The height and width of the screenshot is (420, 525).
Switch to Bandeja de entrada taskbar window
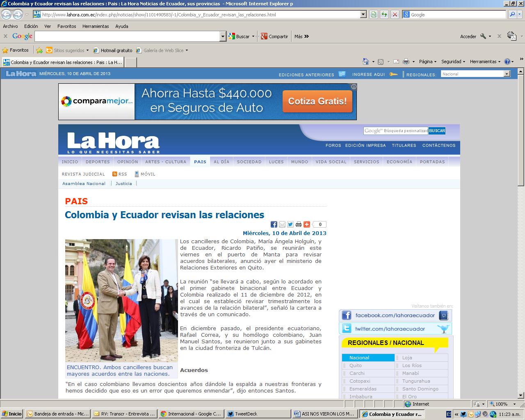tap(58, 414)
